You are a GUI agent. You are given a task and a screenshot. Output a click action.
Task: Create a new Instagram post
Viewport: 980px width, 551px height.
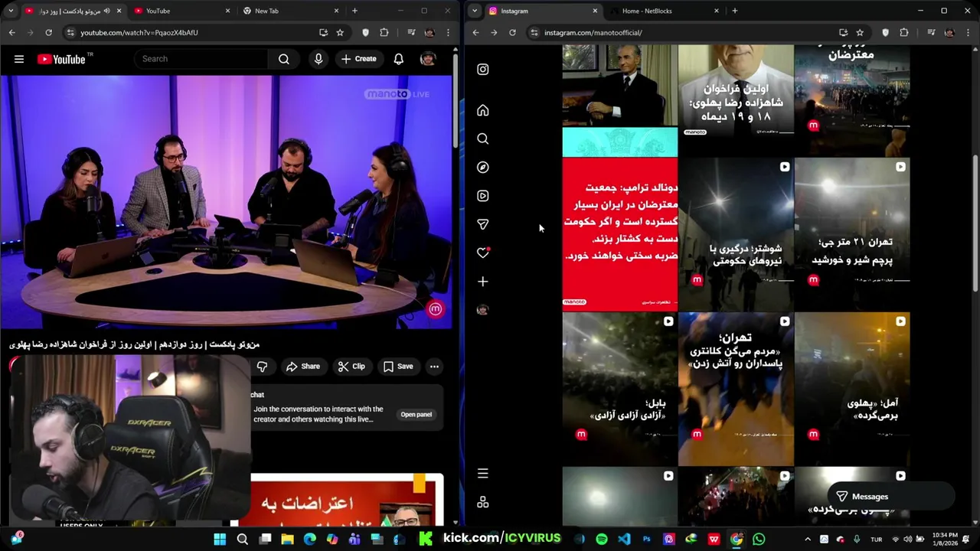point(482,282)
